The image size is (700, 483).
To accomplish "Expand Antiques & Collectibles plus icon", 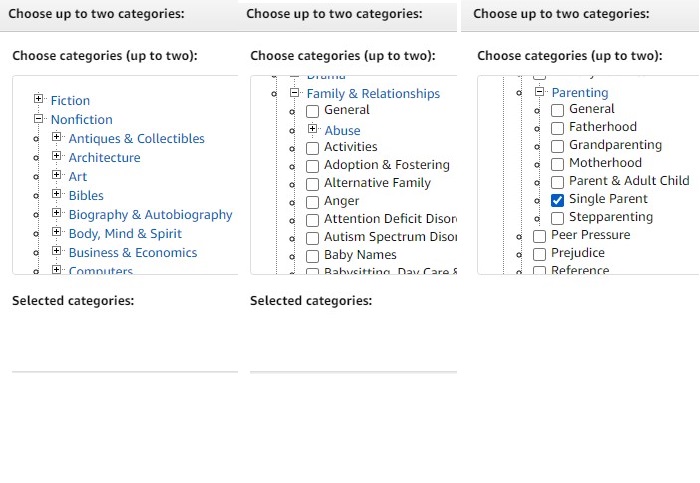I will (56, 137).
